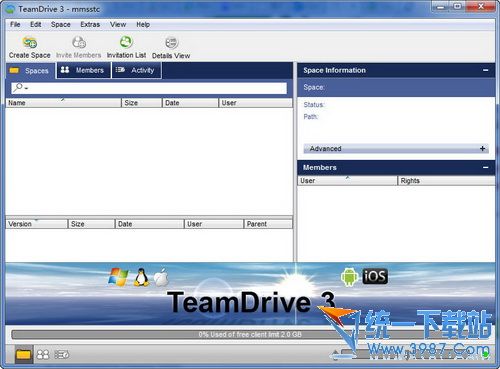The height and width of the screenshot is (369, 500).
Task: Click the TeamDrive title bar app icon
Action: tap(11, 9)
